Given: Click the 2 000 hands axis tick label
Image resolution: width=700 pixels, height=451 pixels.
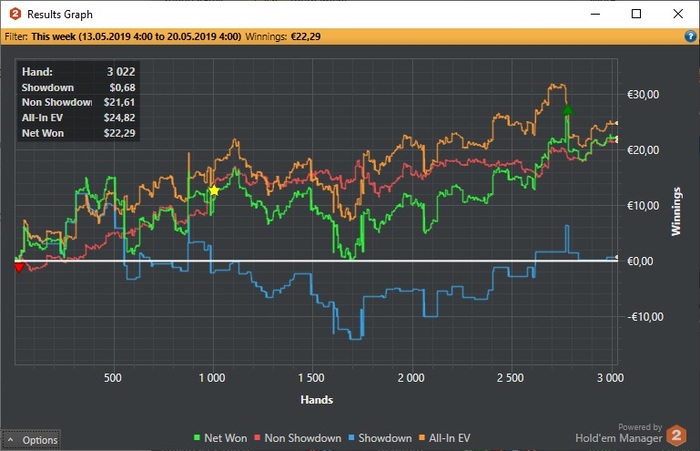Looking at the screenshot, I should pos(411,378).
